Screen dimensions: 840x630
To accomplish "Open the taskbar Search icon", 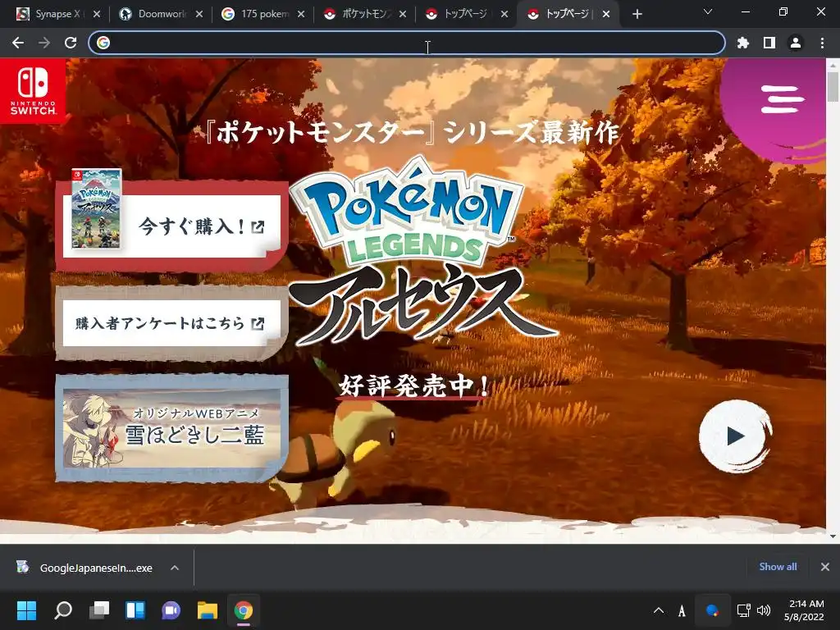I will click(63, 610).
